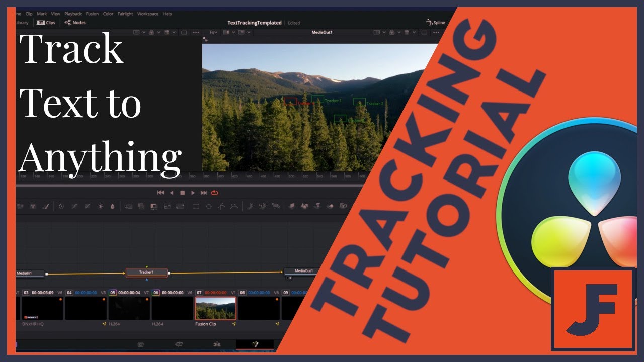Stop playback

click(x=183, y=193)
